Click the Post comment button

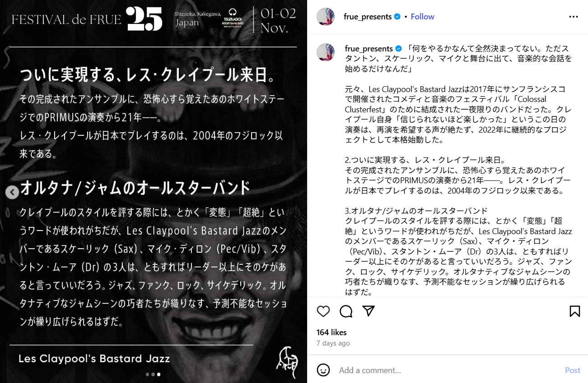coord(573,370)
